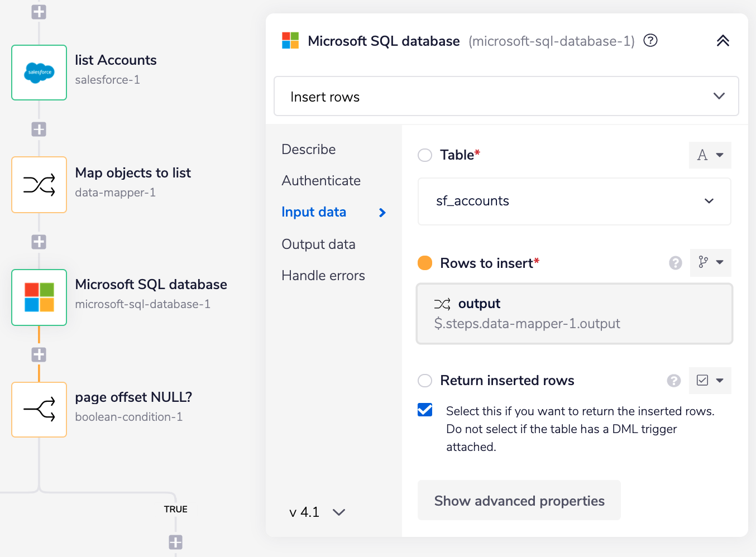
Task: Collapse the properties panel with double-chevron icon
Action: [722, 41]
